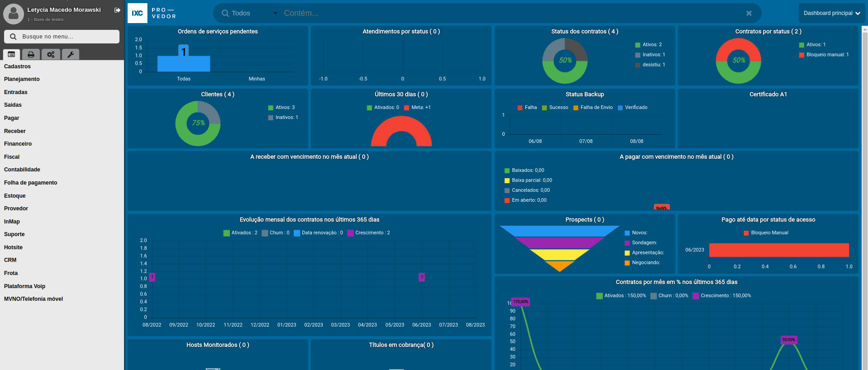This screenshot has width=868, height=370.
Task: Open the gears settings tab icon
Action: pos(51,55)
